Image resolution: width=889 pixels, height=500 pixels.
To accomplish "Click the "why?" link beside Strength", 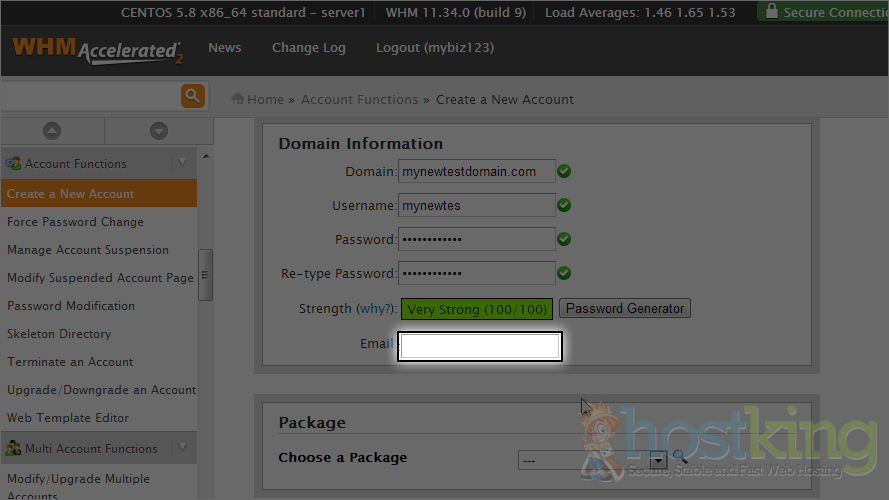I will (x=377, y=309).
